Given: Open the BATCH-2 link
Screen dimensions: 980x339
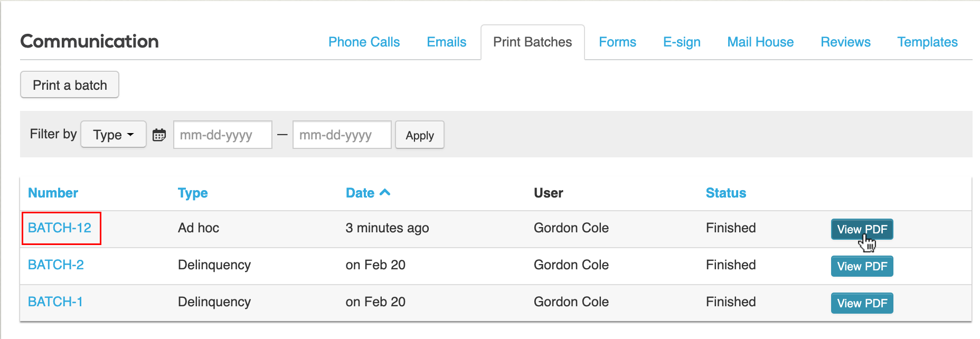Looking at the screenshot, I should pyautogui.click(x=56, y=265).
